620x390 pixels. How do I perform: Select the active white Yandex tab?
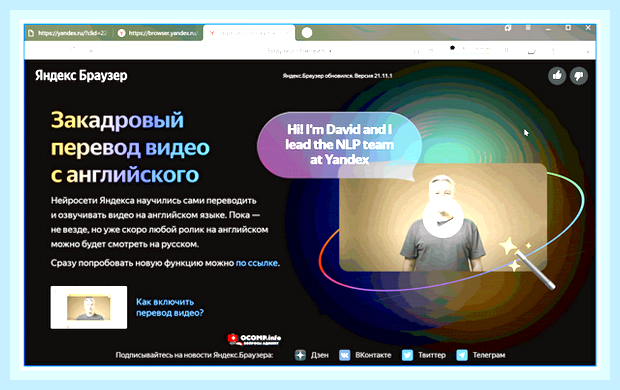tap(249, 33)
